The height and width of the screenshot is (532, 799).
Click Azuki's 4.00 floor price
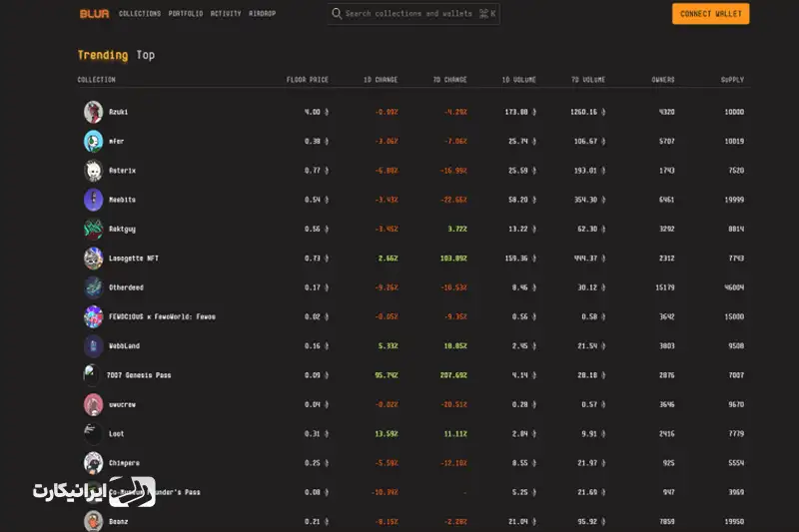(x=317, y=112)
